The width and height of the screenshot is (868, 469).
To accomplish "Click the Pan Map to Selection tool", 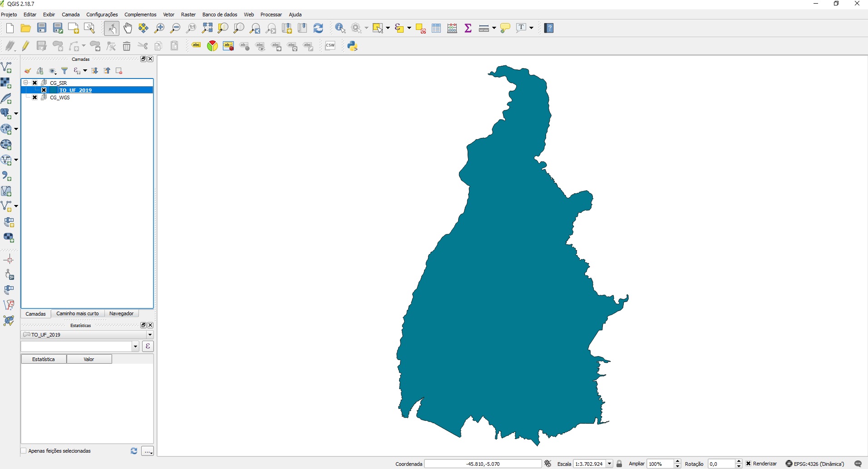I will 143,28.
